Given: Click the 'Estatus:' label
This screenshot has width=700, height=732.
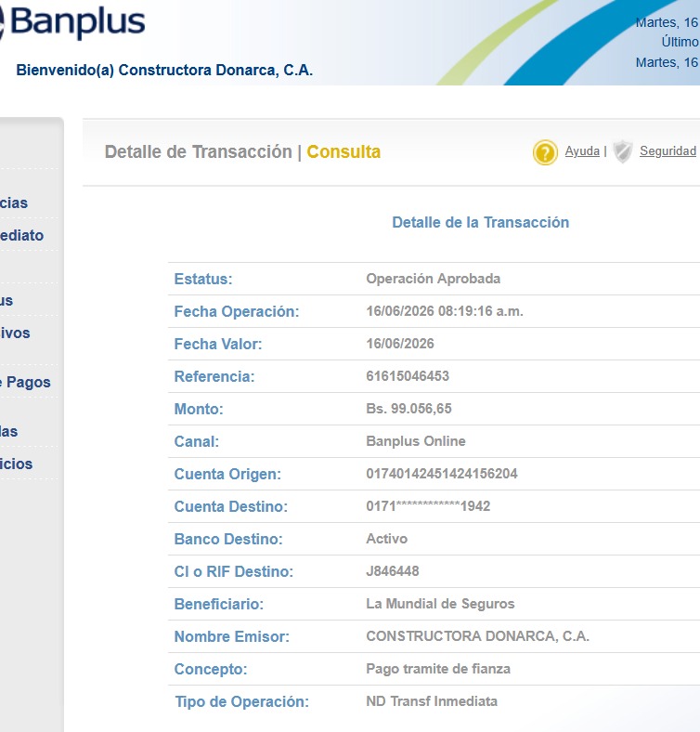Looking at the screenshot, I should point(203,279).
